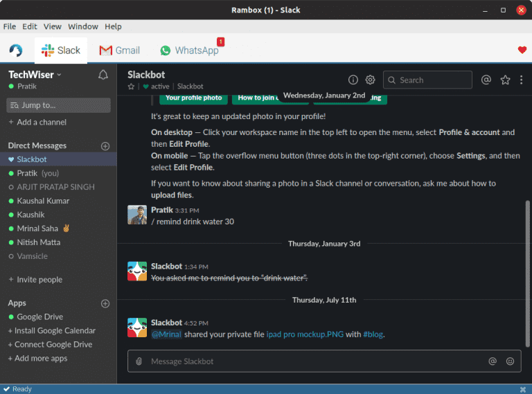Switch to the Gmail service tab
Image resolution: width=532 pixels, height=394 pixels.
[x=119, y=50]
